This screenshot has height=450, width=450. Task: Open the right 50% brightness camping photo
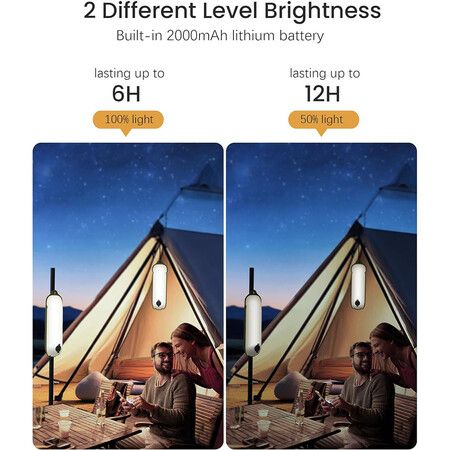[x=322, y=296]
